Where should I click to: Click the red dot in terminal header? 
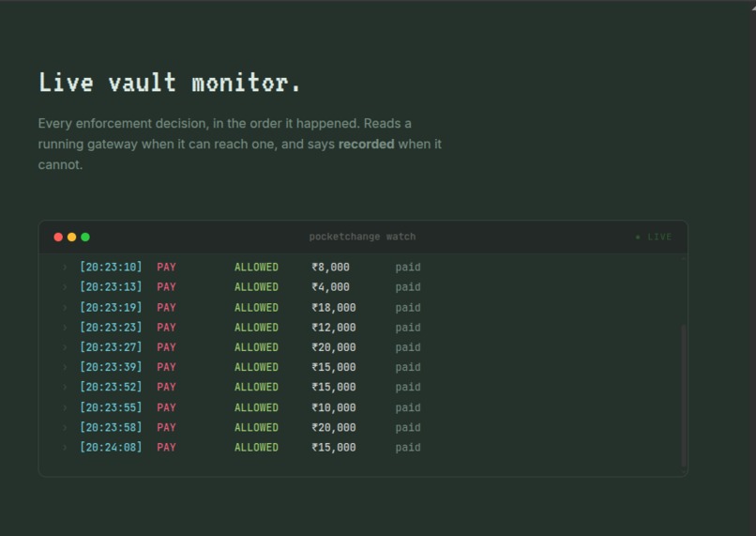click(x=58, y=237)
